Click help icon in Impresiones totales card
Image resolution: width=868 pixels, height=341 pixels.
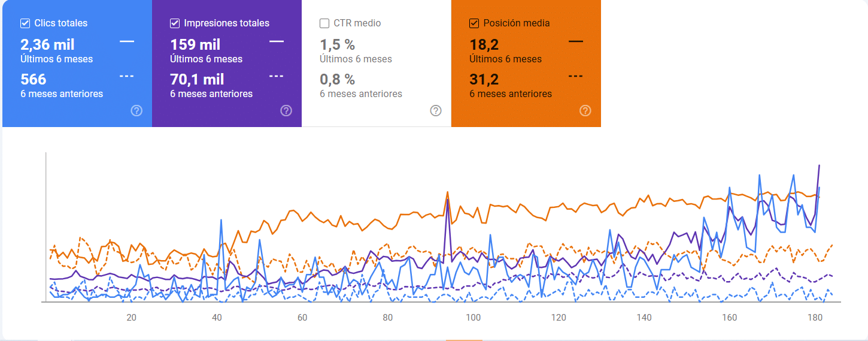286,111
